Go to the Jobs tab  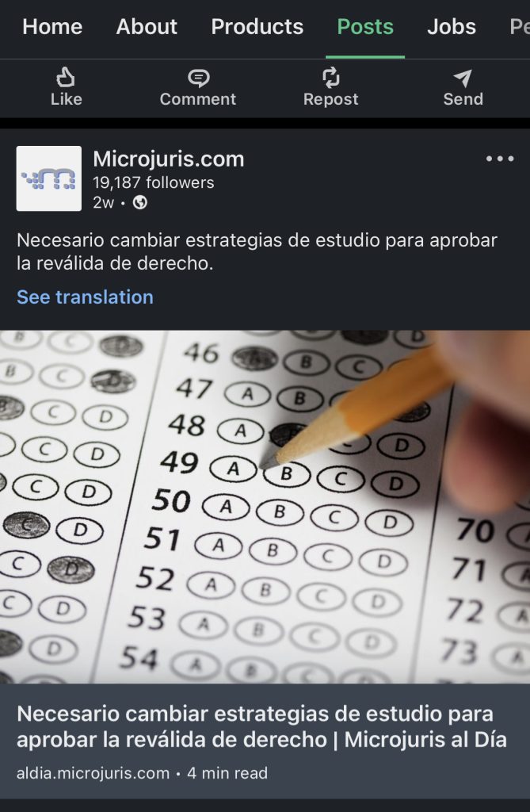click(452, 27)
